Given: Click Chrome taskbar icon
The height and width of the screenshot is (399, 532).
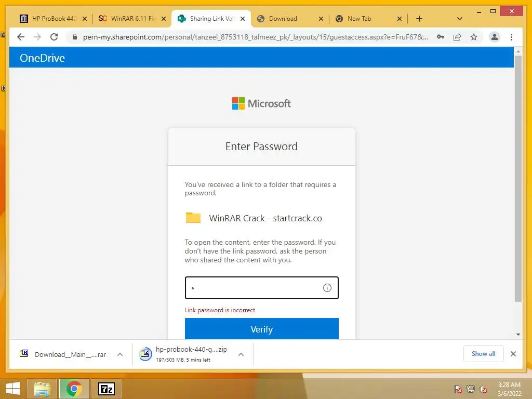Looking at the screenshot, I should point(74,389).
